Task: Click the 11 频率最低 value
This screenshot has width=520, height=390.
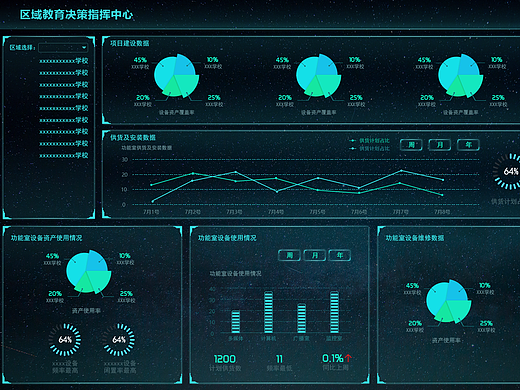Action: click(279, 359)
